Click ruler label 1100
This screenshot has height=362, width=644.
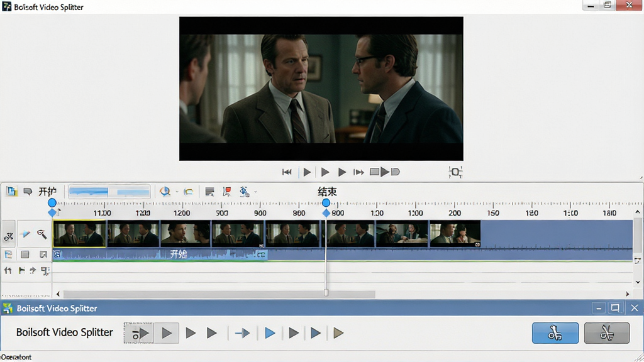103,213
